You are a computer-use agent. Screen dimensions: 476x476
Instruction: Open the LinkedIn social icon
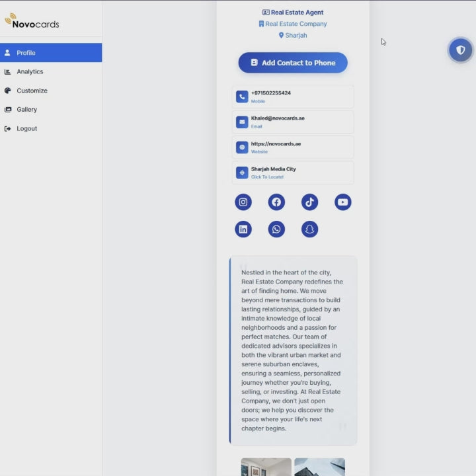pyautogui.click(x=243, y=229)
